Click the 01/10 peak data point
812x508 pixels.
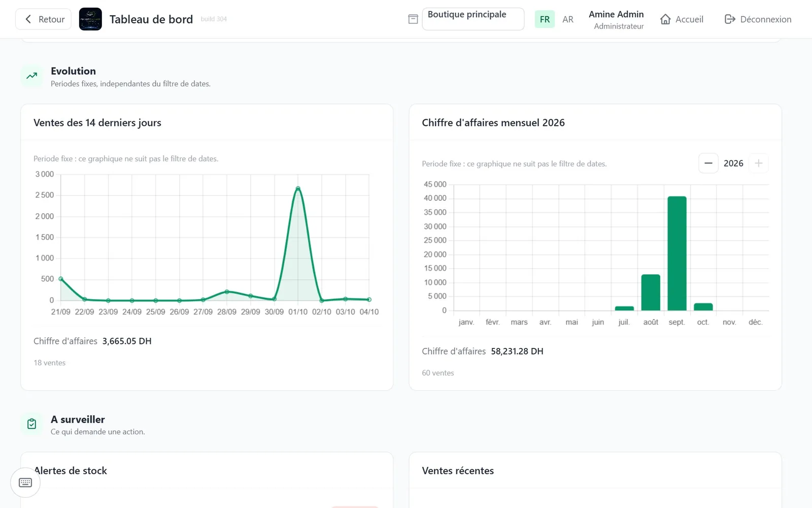click(x=298, y=188)
